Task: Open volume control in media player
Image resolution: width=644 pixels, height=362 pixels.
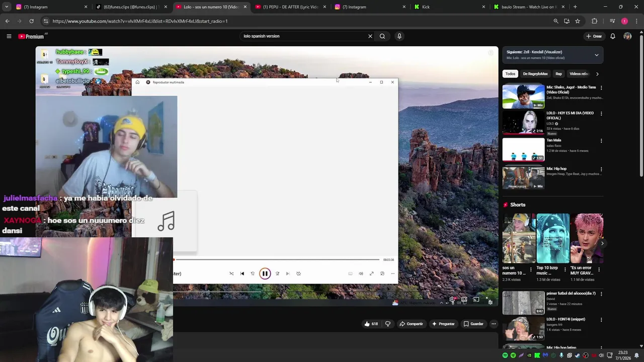Action: [x=361, y=274]
